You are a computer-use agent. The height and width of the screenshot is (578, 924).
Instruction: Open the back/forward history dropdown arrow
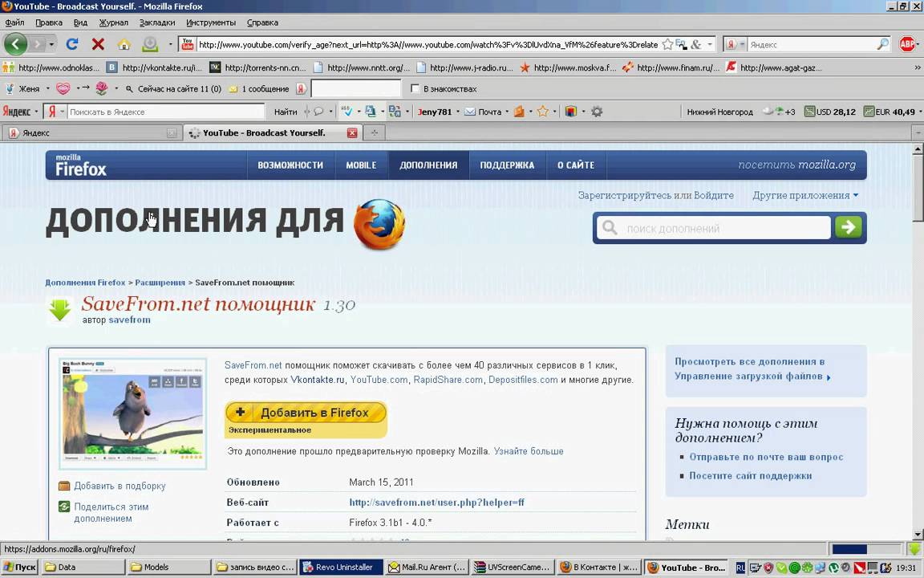click(51, 44)
